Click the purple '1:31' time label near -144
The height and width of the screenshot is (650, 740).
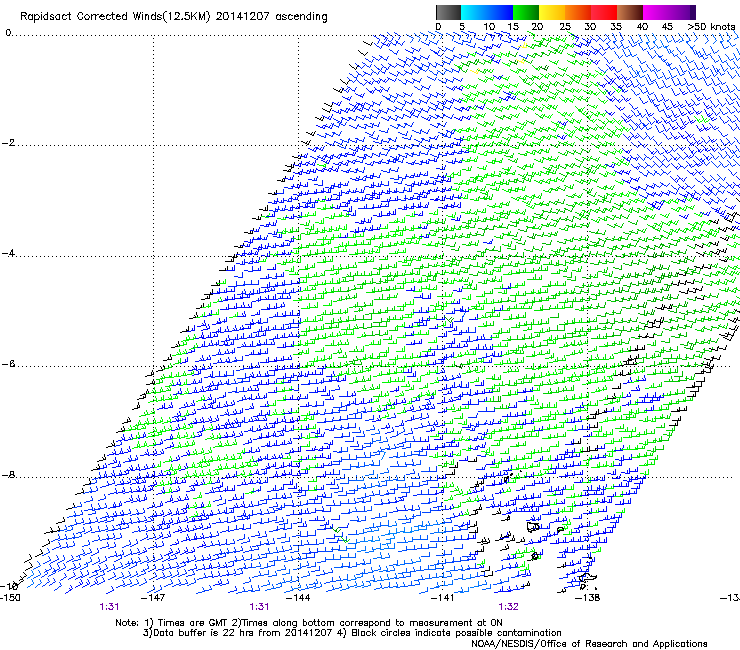pyautogui.click(x=259, y=607)
